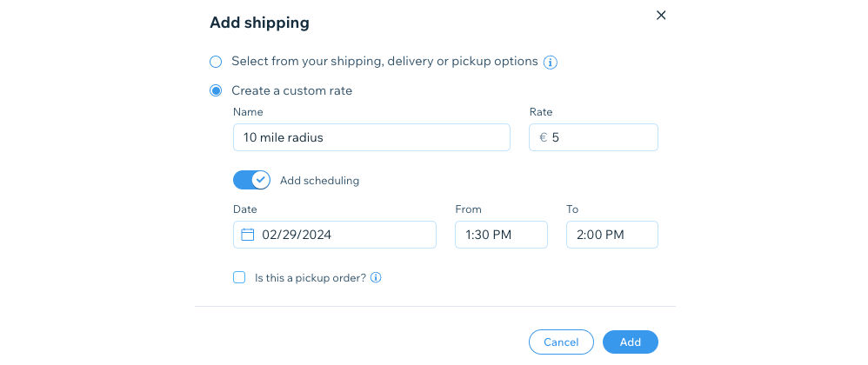Select the shipping, delivery or pickup options radio
The width and height of the screenshot is (868, 365).
[216, 62]
